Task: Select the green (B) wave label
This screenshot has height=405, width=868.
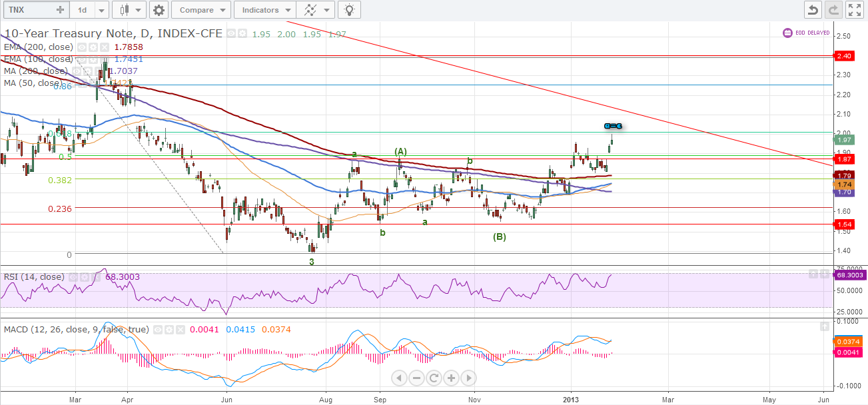Action: coord(500,236)
